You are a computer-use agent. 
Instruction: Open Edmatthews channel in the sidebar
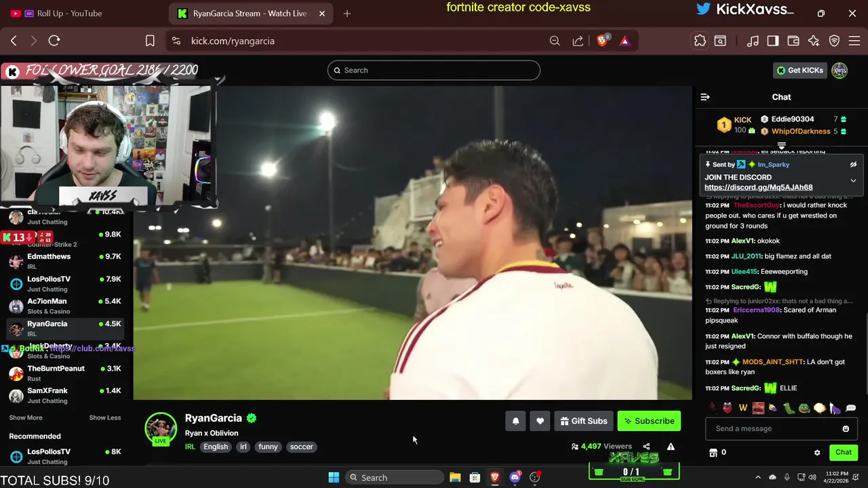[65, 261]
